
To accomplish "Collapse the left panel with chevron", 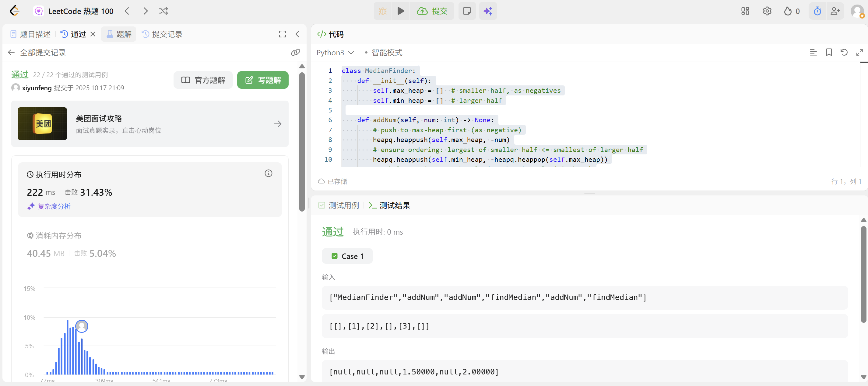I will click(297, 34).
